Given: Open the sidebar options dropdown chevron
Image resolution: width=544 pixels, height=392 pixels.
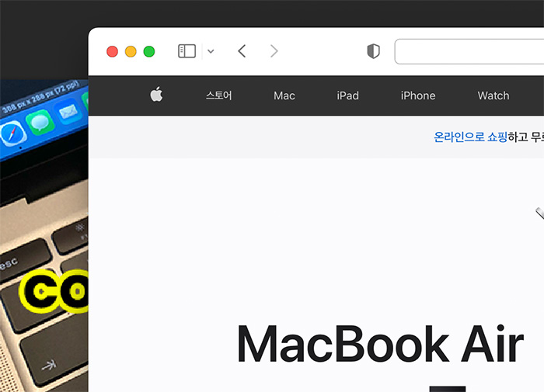Looking at the screenshot, I should 211,51.
